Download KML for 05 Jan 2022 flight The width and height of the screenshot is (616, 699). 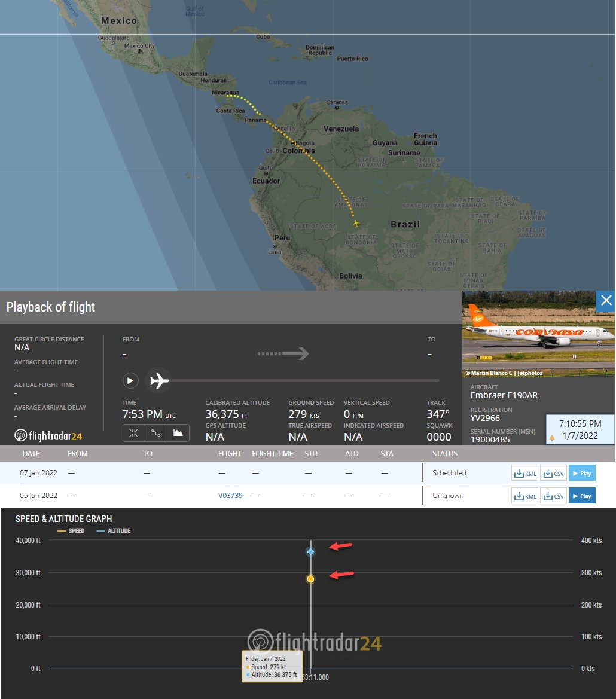pyautogui.click(x=524, y=496)
